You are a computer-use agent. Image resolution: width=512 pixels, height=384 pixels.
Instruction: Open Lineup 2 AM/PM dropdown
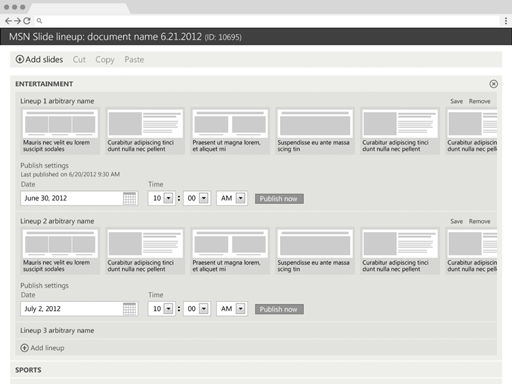tap(240, 309)
